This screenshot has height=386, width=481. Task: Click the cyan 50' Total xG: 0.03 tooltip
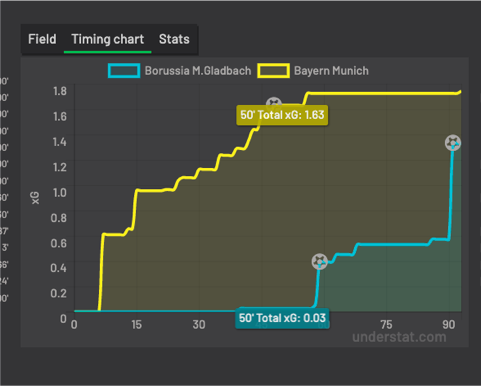point(282,318)
